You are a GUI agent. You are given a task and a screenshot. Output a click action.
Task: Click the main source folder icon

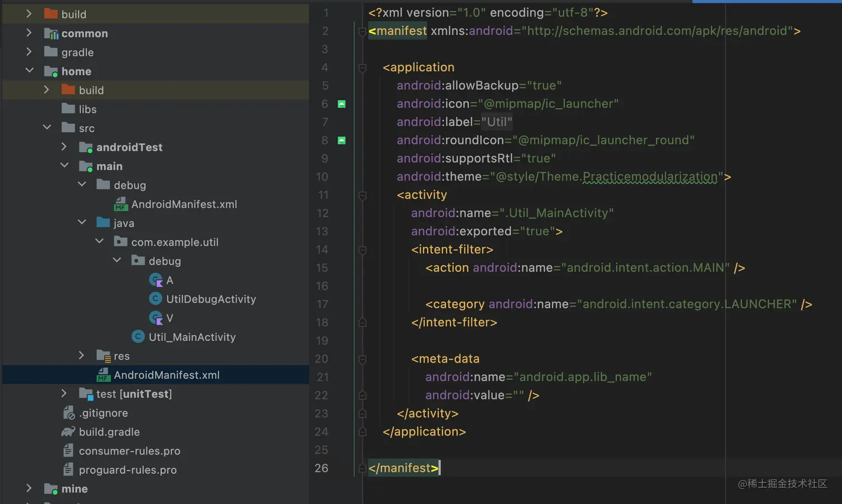(x=86, y=166)
